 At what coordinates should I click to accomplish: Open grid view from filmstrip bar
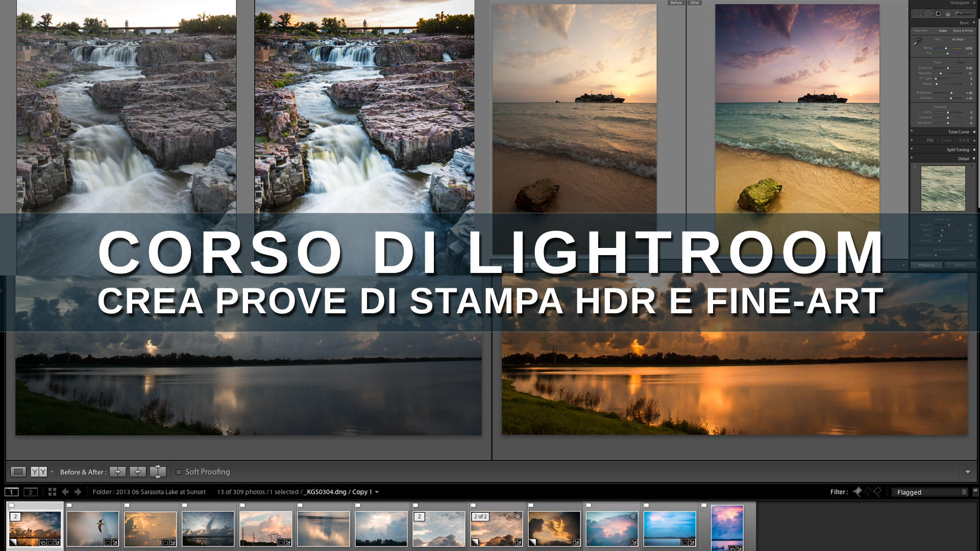click(x=52, y=492)
